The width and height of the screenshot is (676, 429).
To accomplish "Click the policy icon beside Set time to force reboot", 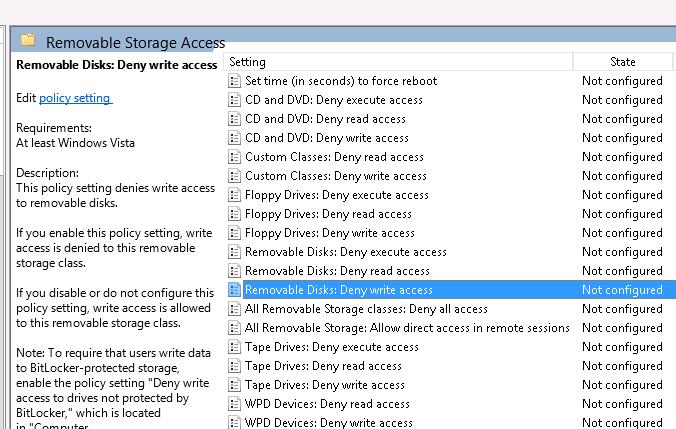I will coord(235,81).
